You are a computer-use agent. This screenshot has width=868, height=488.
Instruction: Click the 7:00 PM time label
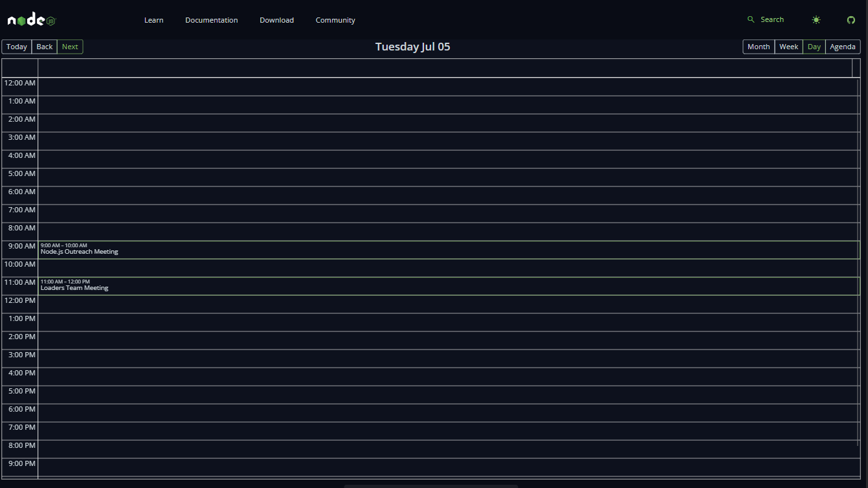pyautogui.click(x=22, y=427)
